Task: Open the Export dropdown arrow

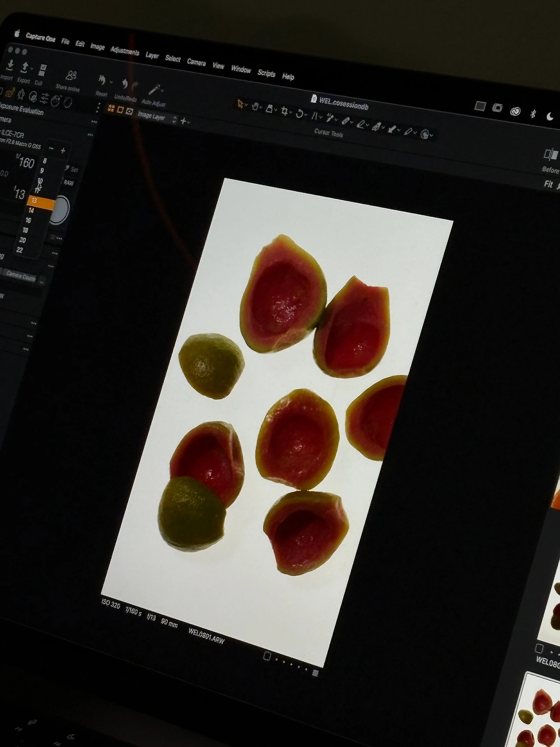Action: (32, 69)
